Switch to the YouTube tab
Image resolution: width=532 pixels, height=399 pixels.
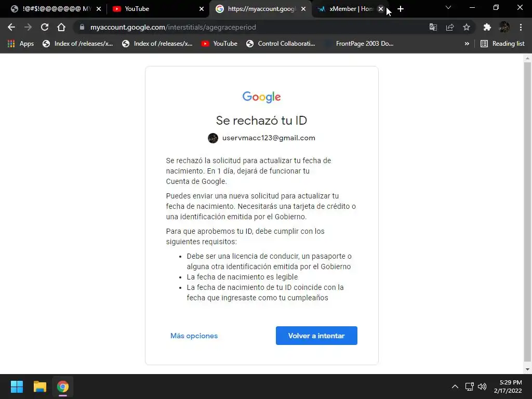[157, 9]
